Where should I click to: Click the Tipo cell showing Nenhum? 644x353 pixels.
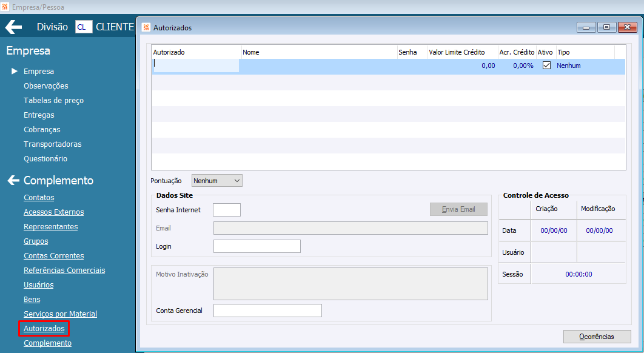(x=569, y=66)
